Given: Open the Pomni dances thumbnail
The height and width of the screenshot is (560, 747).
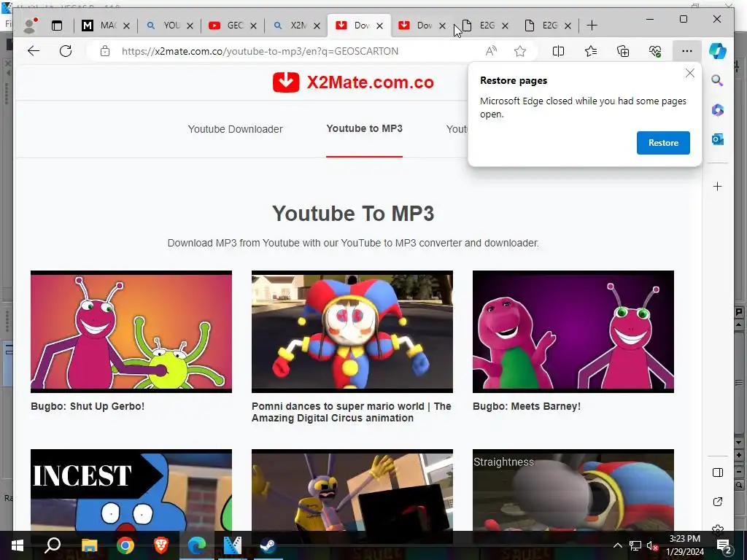Looking at the screenshot, I should (352, 332).
